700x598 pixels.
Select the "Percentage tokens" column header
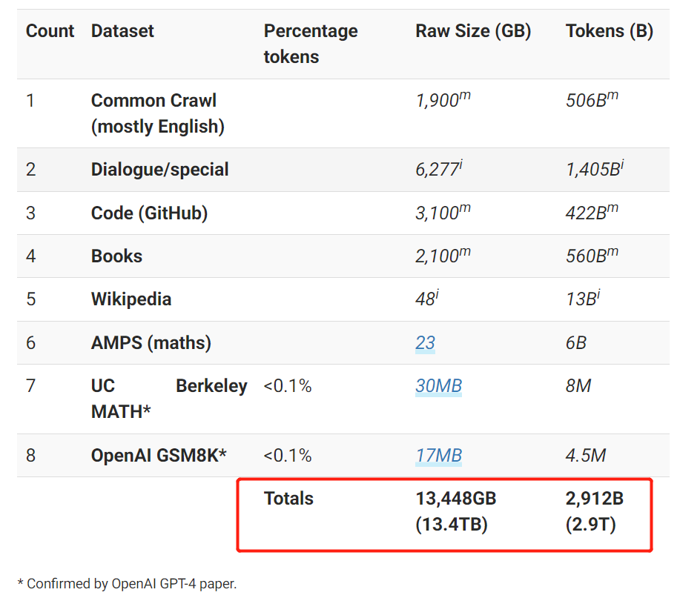pos(311,44)
